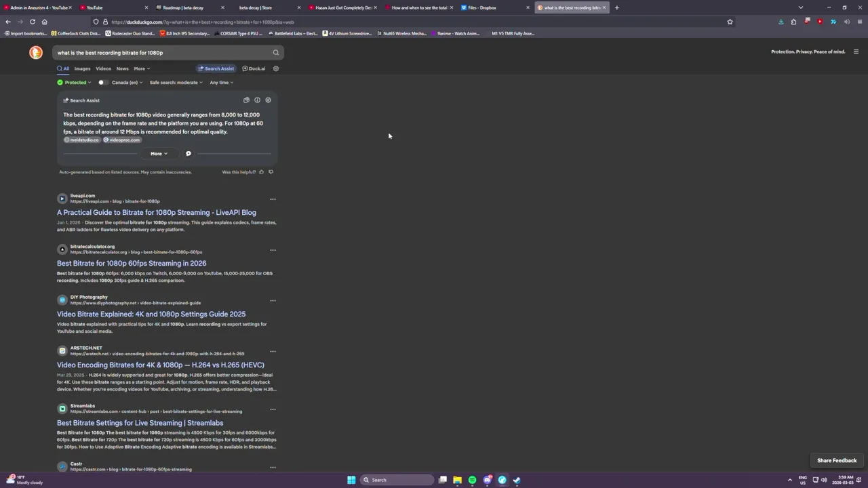Image resolution: width=868 pixels, height=488 pixels.
Task: Close the Files - Dropbox tab
Action: [528, 7]
